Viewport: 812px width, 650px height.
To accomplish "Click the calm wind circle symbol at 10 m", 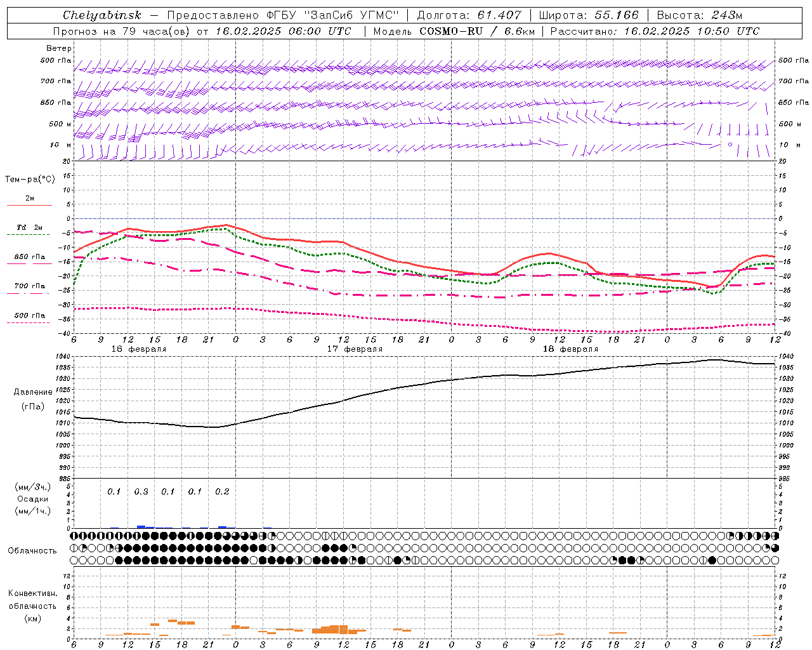I will 730,145.
